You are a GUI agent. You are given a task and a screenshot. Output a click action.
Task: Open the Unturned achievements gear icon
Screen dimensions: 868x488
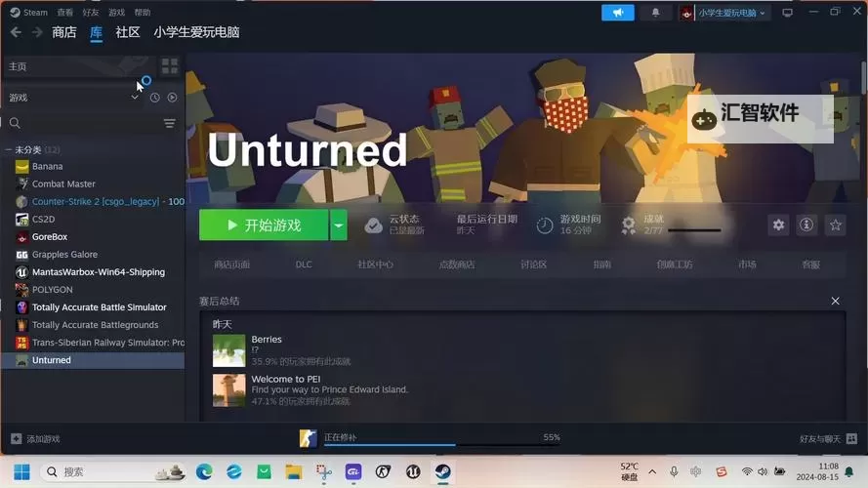pos(629,224)
